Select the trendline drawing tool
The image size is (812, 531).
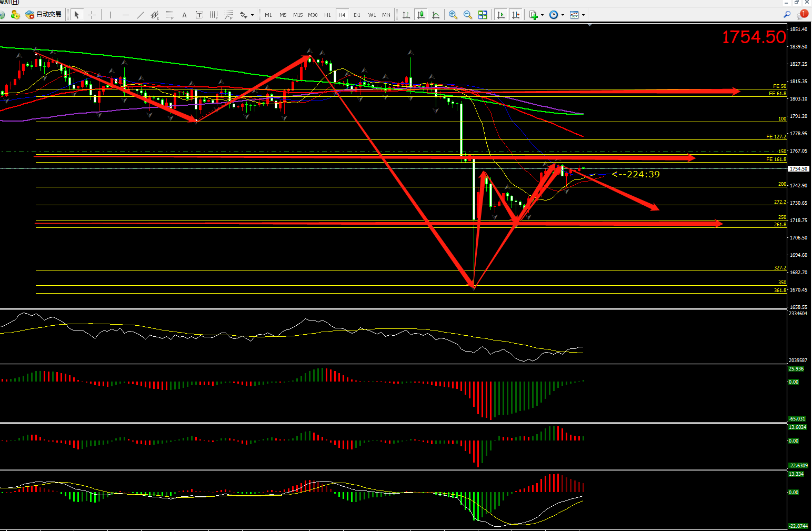pos(140,15)
